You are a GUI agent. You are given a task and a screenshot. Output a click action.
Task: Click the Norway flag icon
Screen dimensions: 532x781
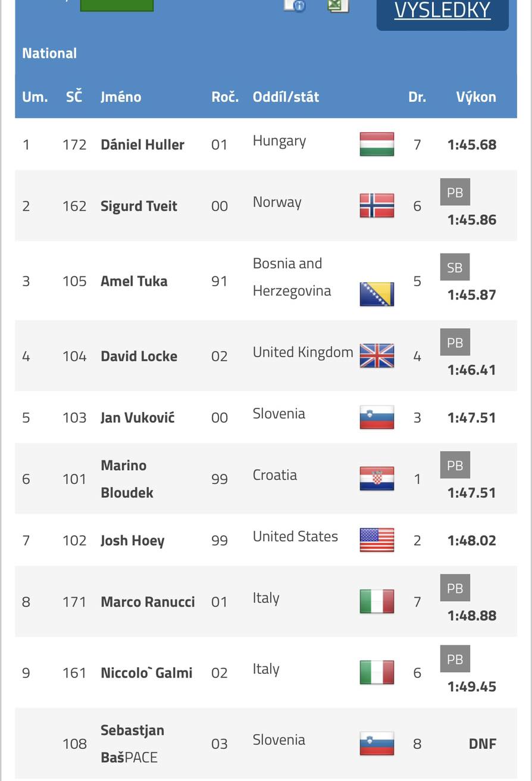(x=377, y=206)
